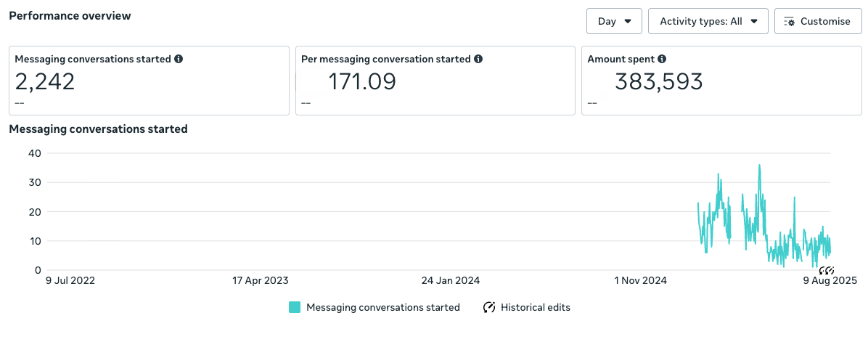Click info icon next to Amount spent
This screenshot has height=350, width=868.
pos(662,59)
